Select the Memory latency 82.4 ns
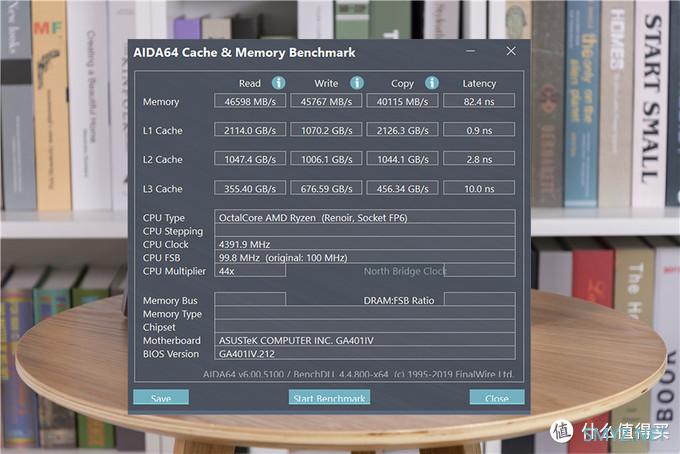The height and width of the screenshot is (454, 680). point(479,101)
